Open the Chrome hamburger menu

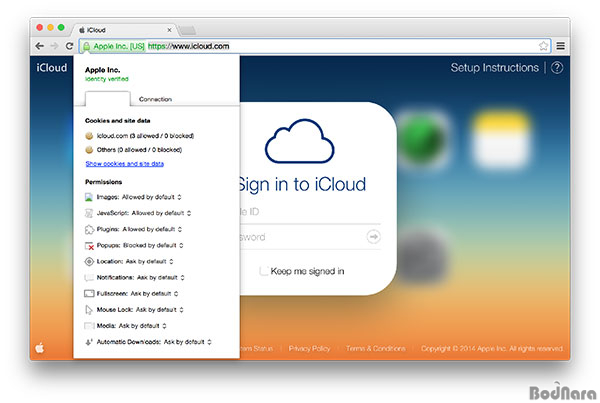click(561, 46)
